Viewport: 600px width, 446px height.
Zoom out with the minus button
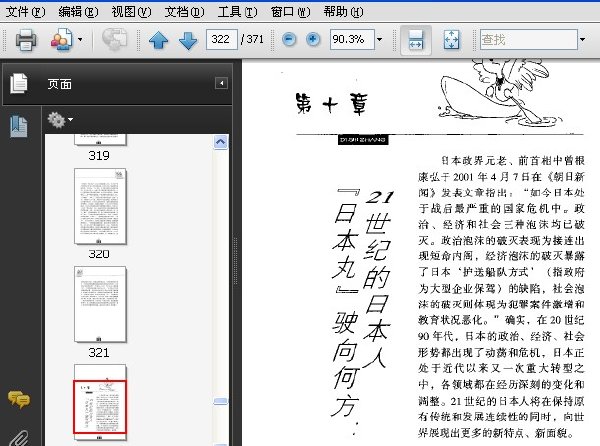point(289,39)
